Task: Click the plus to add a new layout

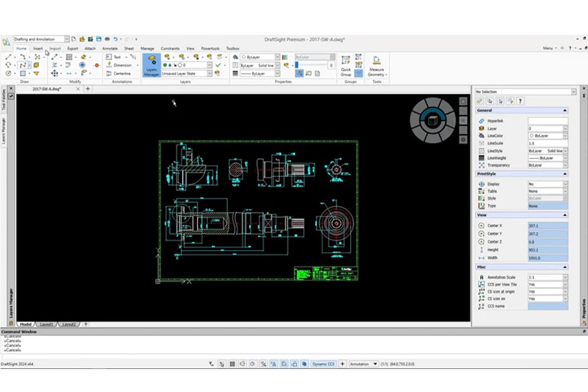Action: (86, 324)
